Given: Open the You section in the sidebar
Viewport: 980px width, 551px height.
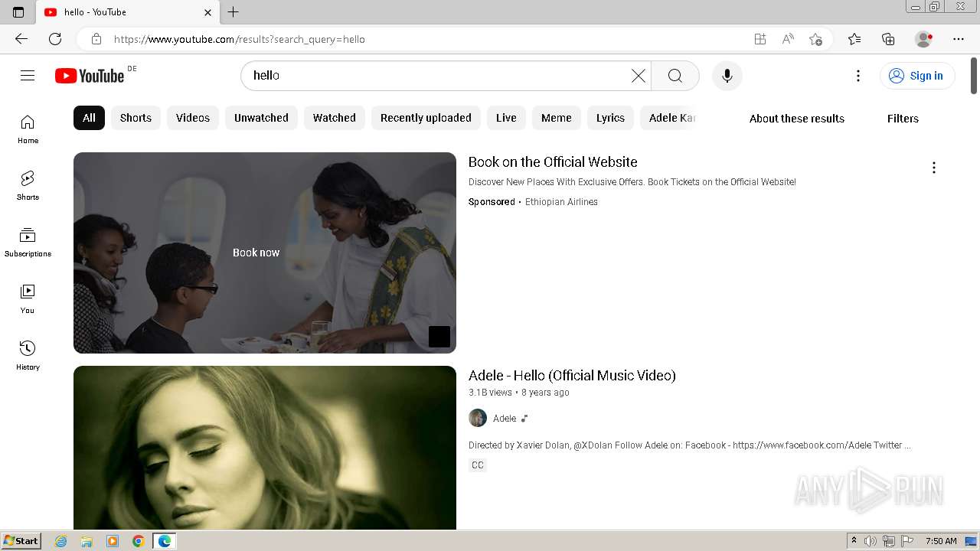Looking at the screenshot, I should click(28, 299).
